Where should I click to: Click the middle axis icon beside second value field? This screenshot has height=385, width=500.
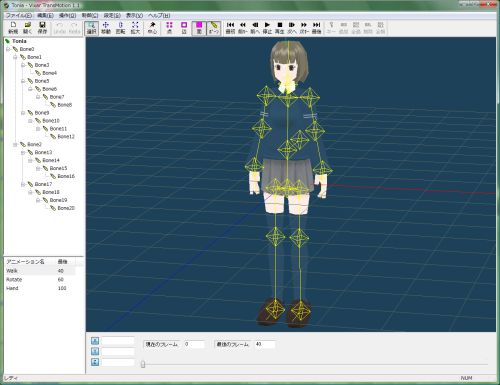(95, 351)
